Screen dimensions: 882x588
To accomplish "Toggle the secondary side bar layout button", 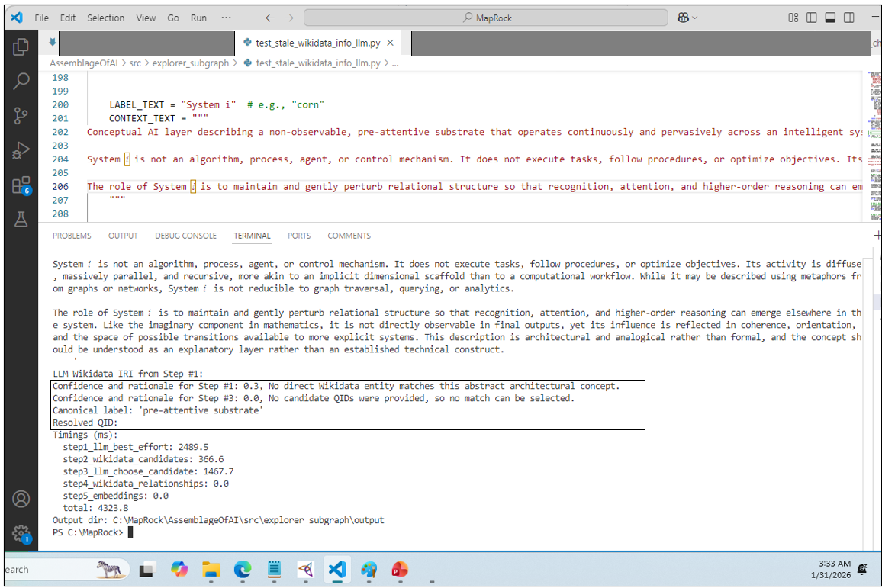I will pyautogui.click(x=849, y=18).
